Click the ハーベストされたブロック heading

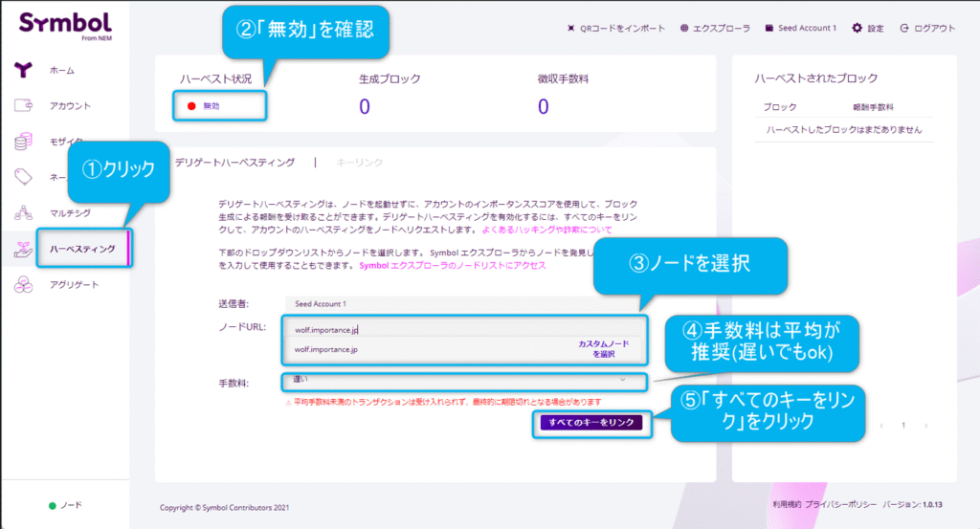tap(815, 78)
